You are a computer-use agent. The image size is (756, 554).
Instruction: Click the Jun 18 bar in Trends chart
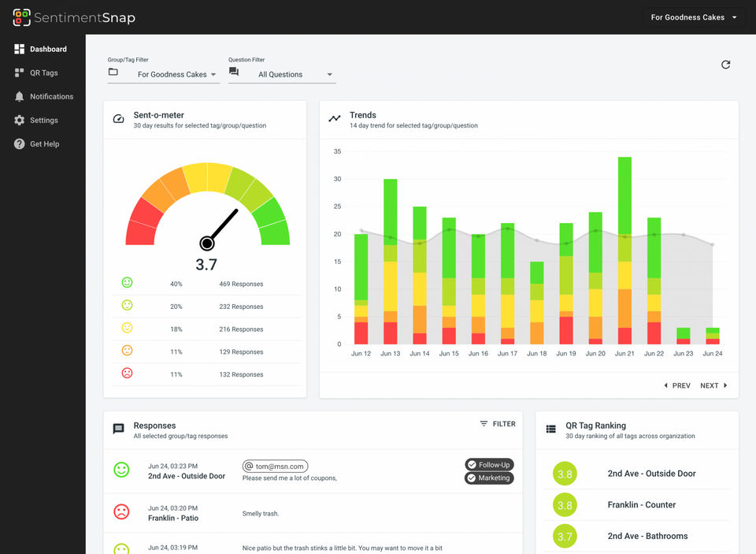click(536, 303)
